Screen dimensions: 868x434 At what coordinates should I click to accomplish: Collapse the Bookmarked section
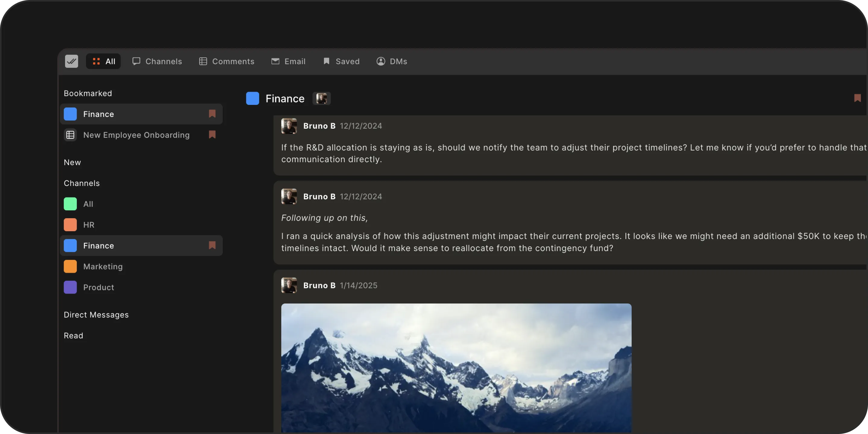coord(88,93)
